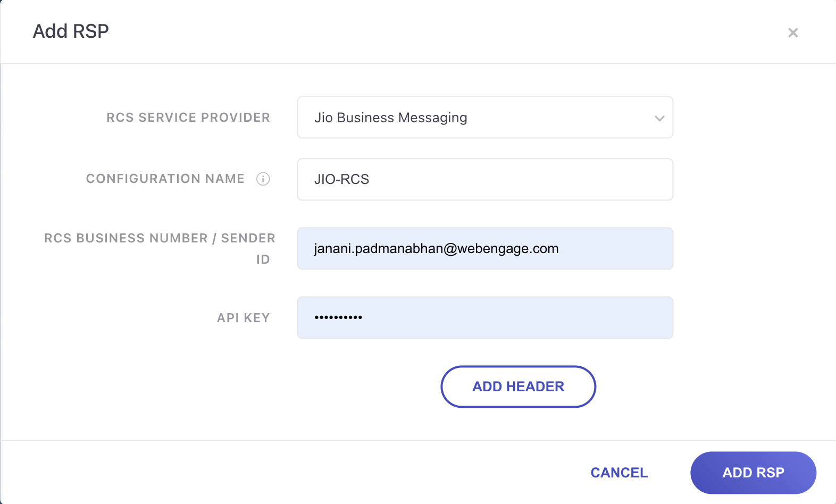Screen dimensions: 836x504
Task: Close the Add RSP dialog
Action: (793, 33)
